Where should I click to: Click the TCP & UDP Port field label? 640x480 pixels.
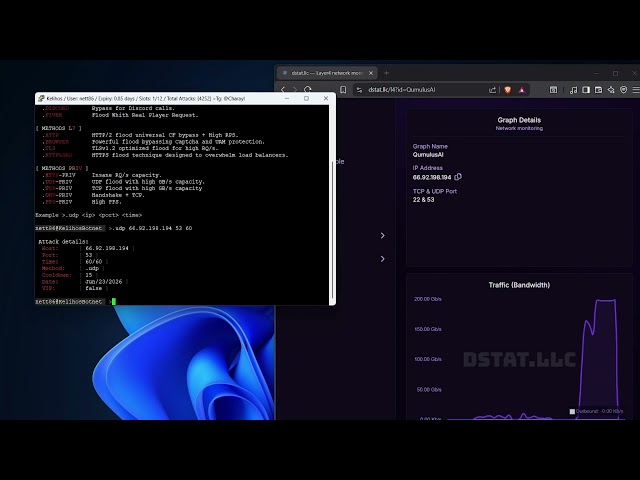point(435,191)
